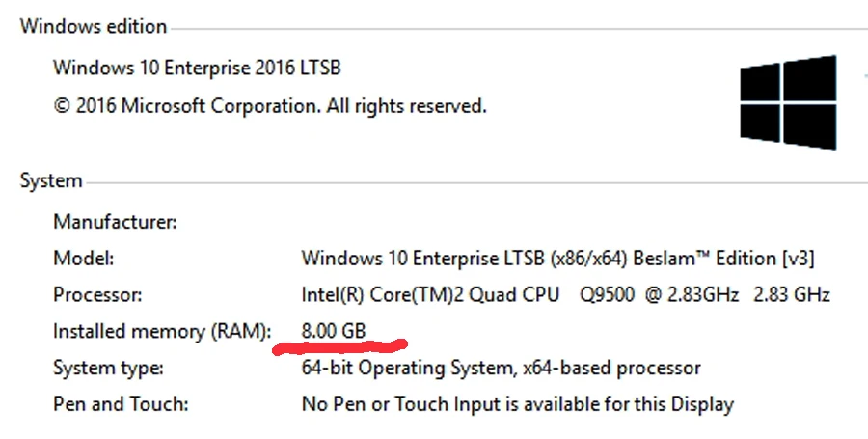Click the "Model:" label
Image resolution: width=868 pixels, height=439 pixels.
point(84,259)
